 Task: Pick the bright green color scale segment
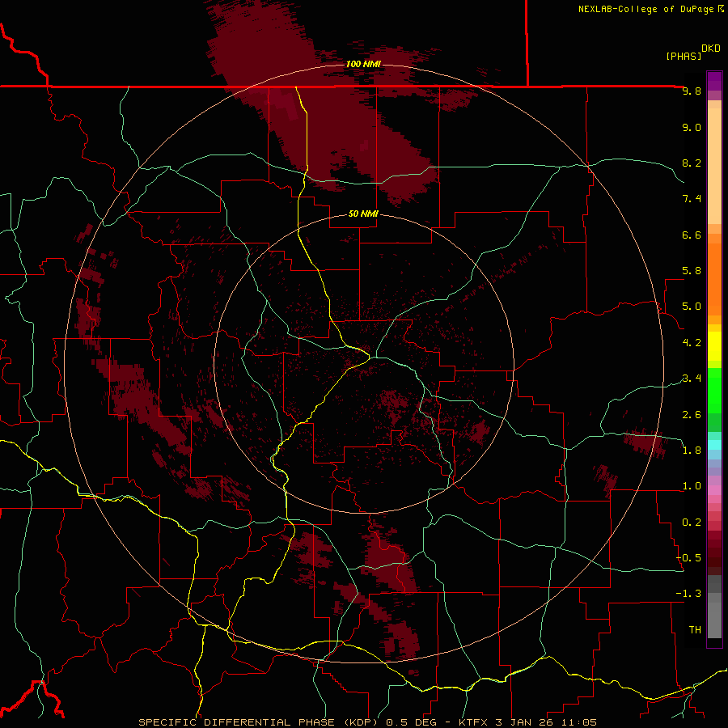pos(714,390)
